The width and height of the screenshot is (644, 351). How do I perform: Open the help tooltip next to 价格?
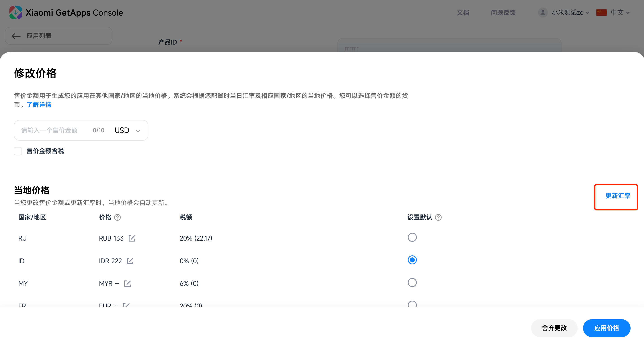pos(118,217)
